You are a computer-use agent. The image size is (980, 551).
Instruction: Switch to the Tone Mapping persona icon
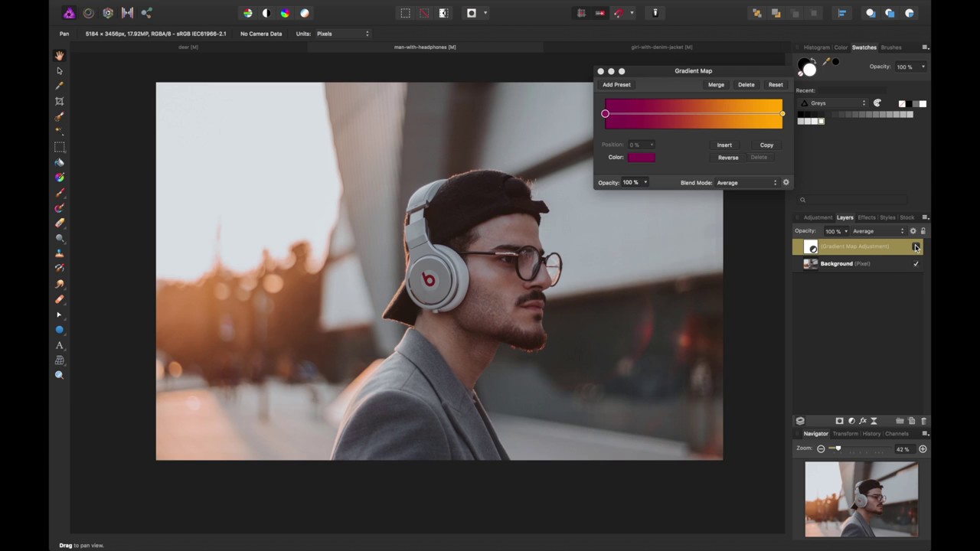click(127, 13)
